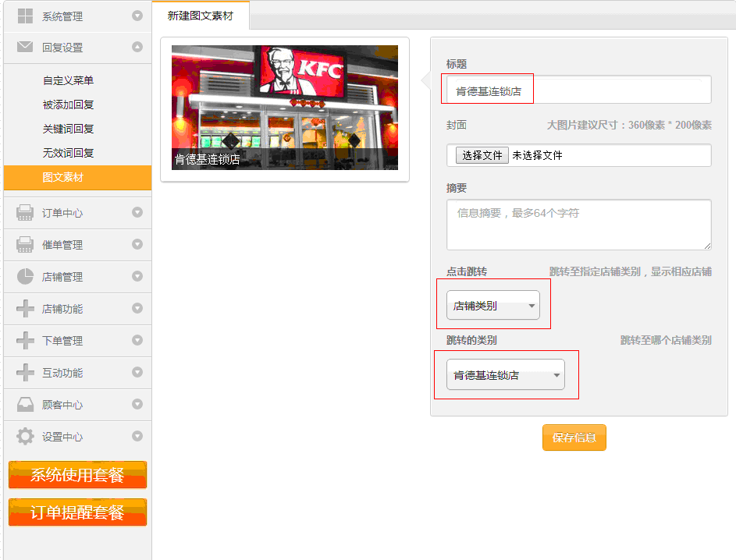Click the 订单中心 printer icon
Image resolution: width=736 pixels, height=560 pixels.
pos(25,212)
